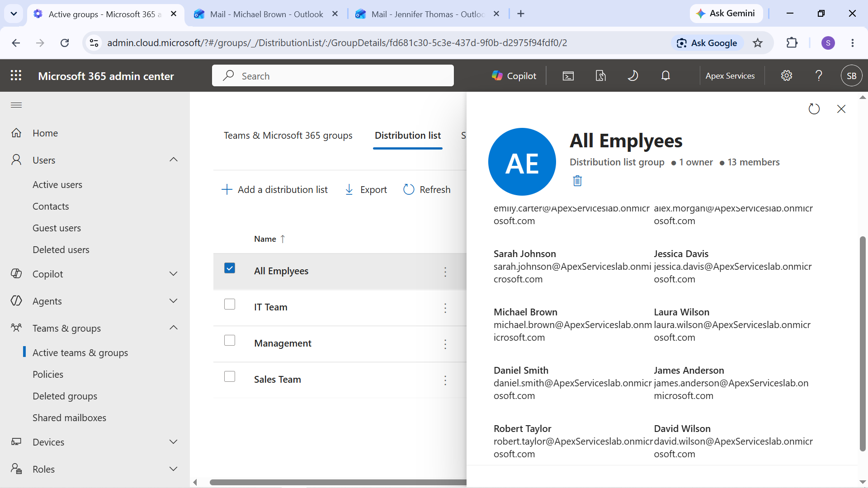Open SB account avatar menu

[x=852, y=76]
